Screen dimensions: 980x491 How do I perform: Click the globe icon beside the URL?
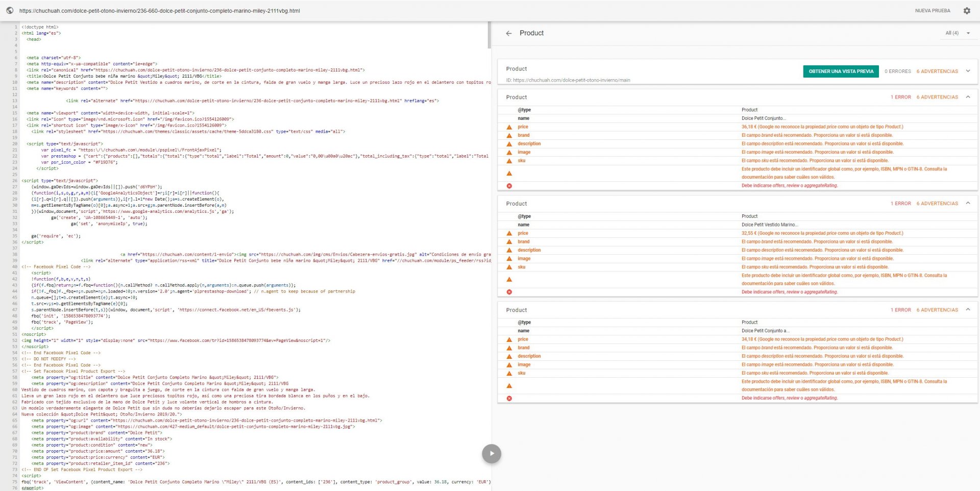click(10, 10)
